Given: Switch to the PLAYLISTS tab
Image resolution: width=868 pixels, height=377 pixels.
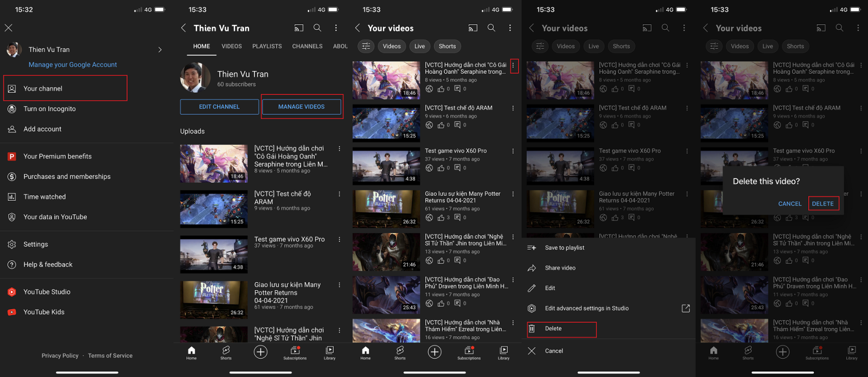Looking at the screenshot, I should click(x=267, y=47).
